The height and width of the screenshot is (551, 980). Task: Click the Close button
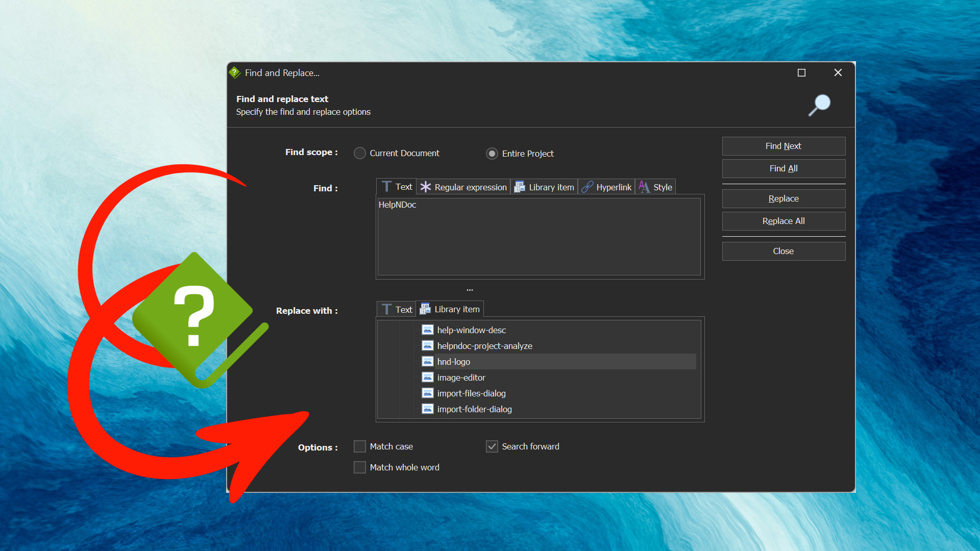click(783, 251)
